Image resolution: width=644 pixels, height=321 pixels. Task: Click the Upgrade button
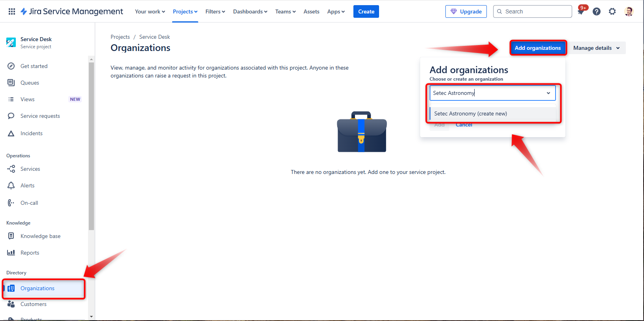[x=466, y=11]
